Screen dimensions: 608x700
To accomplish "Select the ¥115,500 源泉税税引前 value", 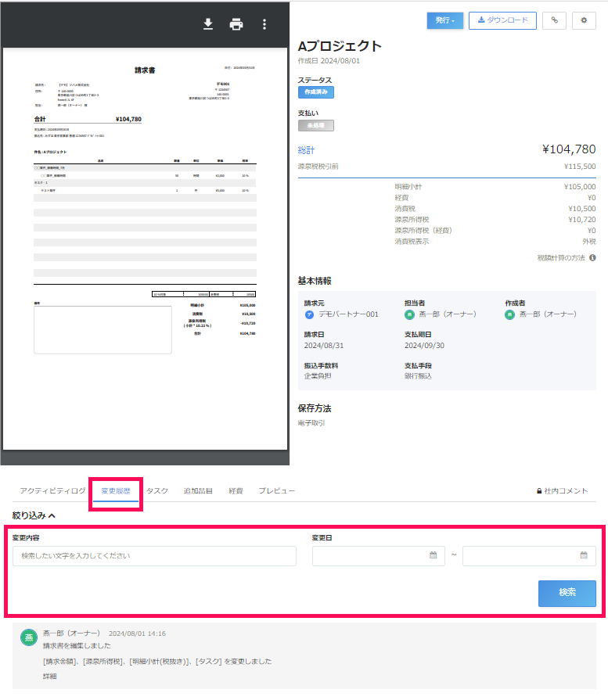I will 580,167.
